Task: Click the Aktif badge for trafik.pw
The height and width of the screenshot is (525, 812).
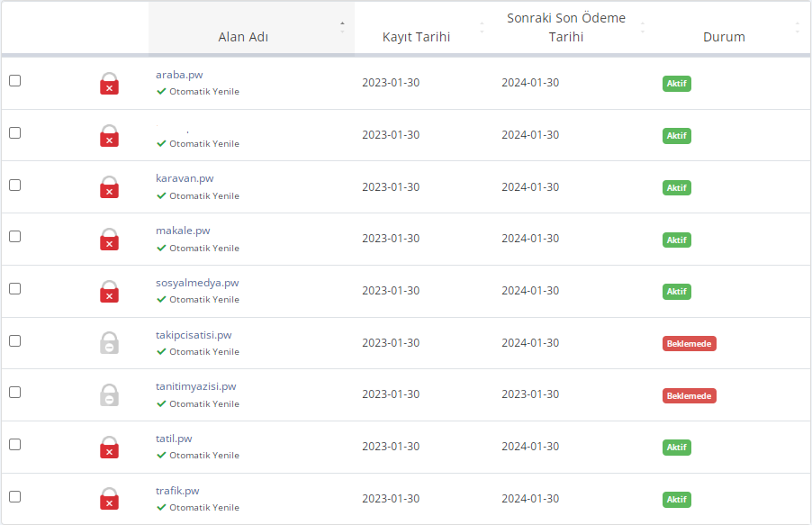Action: (677, 500)
